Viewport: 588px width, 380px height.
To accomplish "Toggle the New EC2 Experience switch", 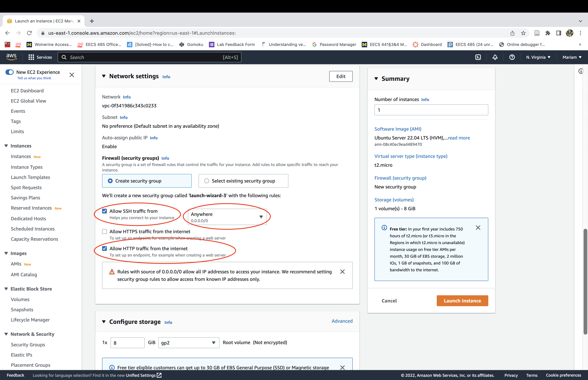I will (10, 72).
